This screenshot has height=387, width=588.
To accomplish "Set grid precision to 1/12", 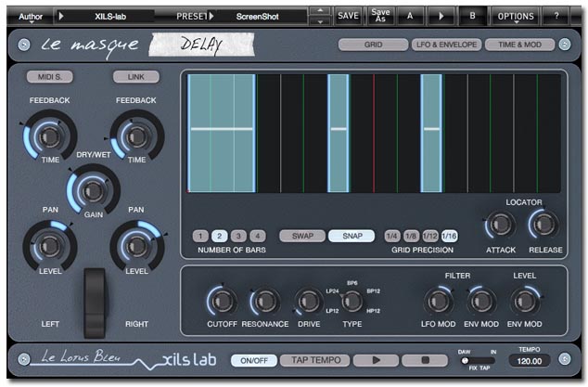I will (x=430, y=236).
